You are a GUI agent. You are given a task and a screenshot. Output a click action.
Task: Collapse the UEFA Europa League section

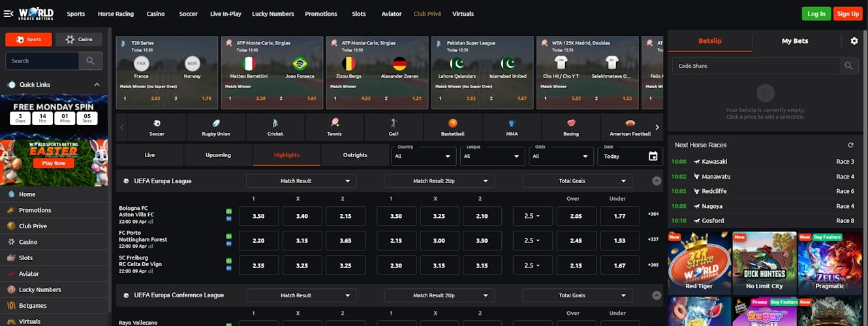click(x=657, y=181)
